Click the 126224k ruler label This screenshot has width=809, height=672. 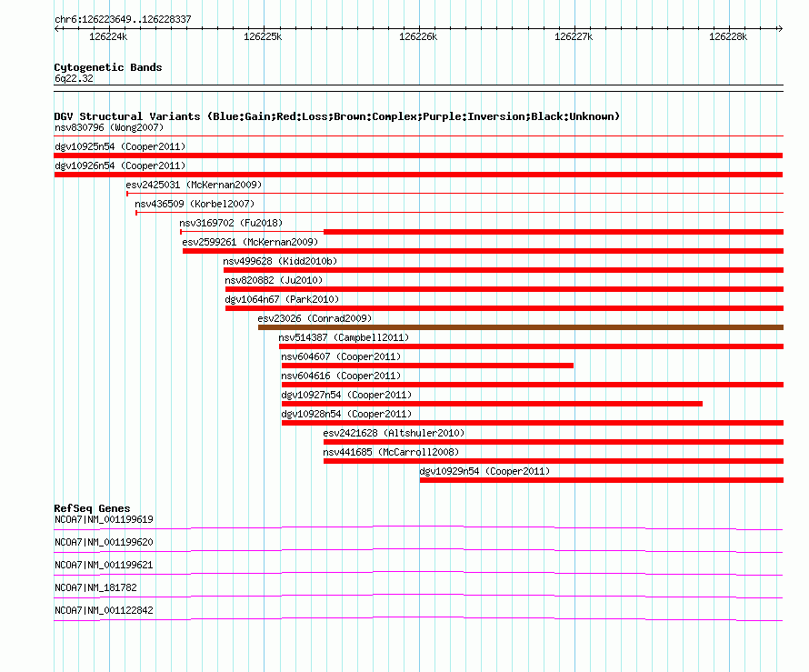tap(108, 36)
